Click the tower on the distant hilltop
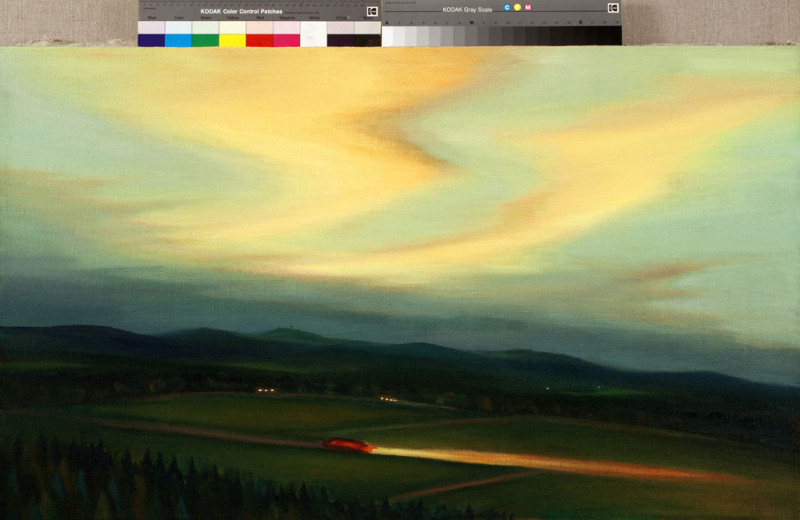This screenshot has height=520, width=800. tap(292, 327)
